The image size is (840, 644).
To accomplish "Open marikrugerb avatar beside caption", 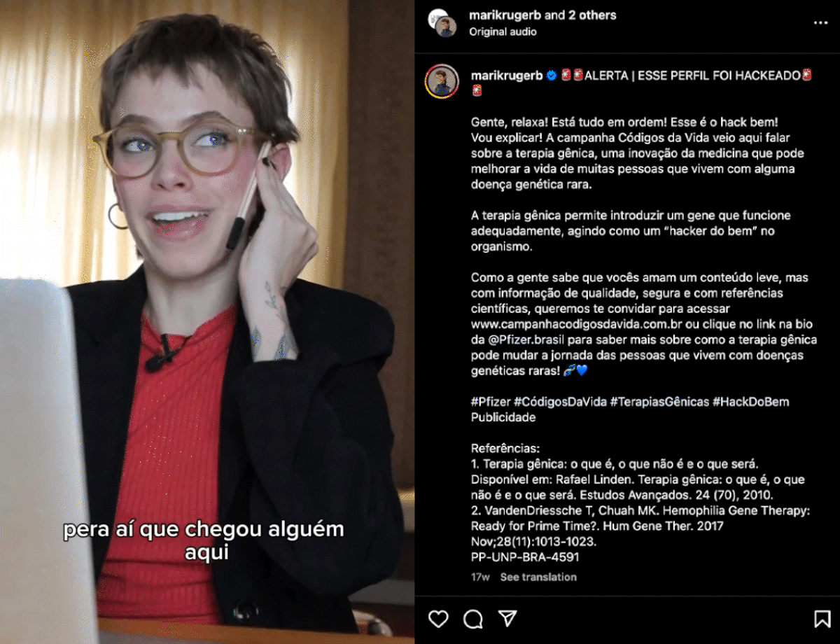I will click(442, 82).
